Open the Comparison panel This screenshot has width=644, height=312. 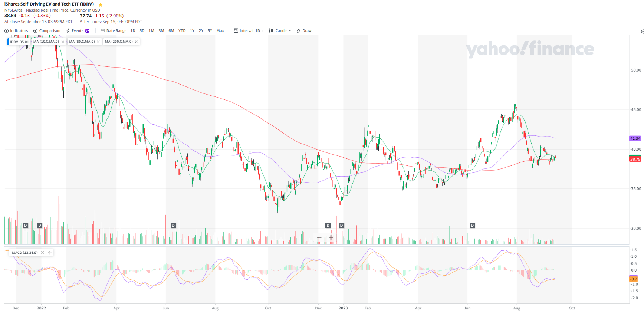pos(47,31)
